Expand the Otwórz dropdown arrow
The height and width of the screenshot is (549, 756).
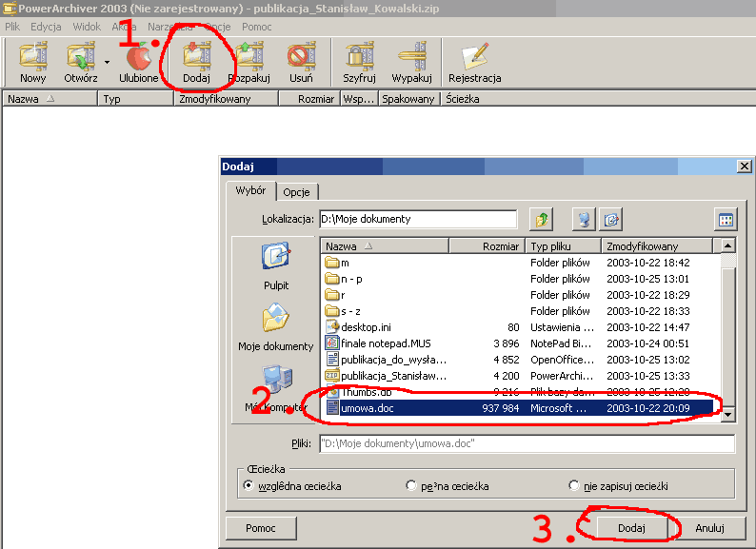[107, 62]
